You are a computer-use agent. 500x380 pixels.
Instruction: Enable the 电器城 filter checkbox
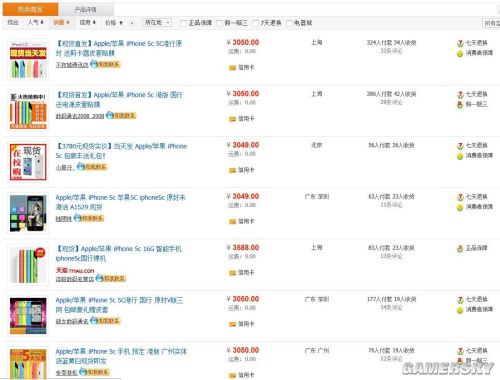click(x=289, y=23)
